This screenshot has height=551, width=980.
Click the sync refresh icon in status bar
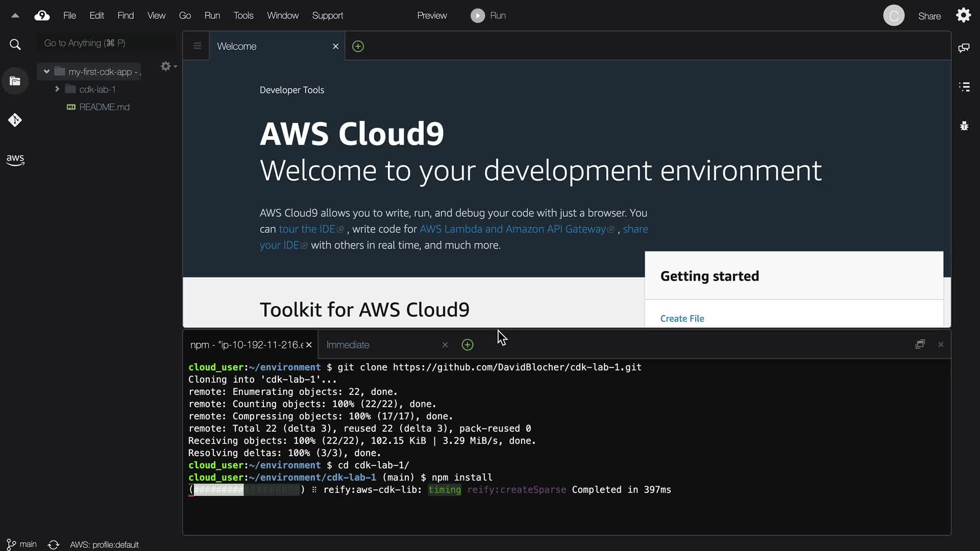(x=54, y=544)
